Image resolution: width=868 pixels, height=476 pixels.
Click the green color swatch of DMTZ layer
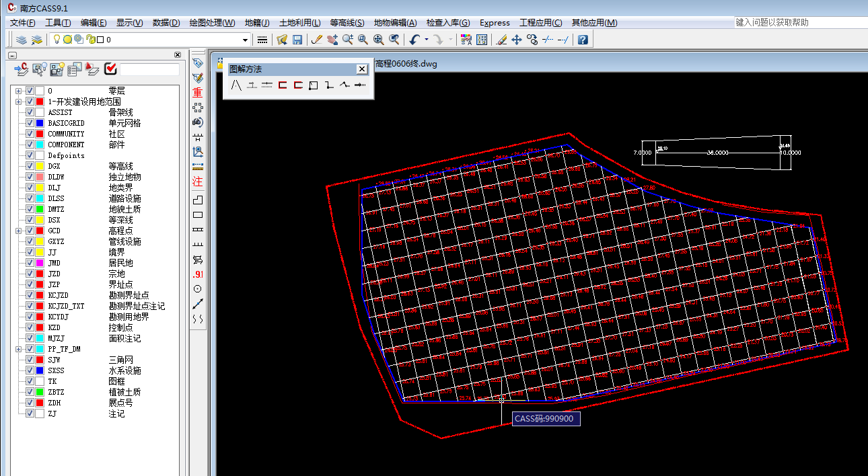[40, 209]
